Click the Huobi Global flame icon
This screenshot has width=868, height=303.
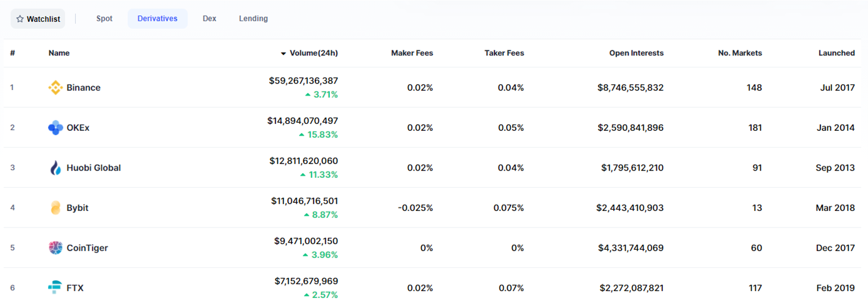(55, 168)
